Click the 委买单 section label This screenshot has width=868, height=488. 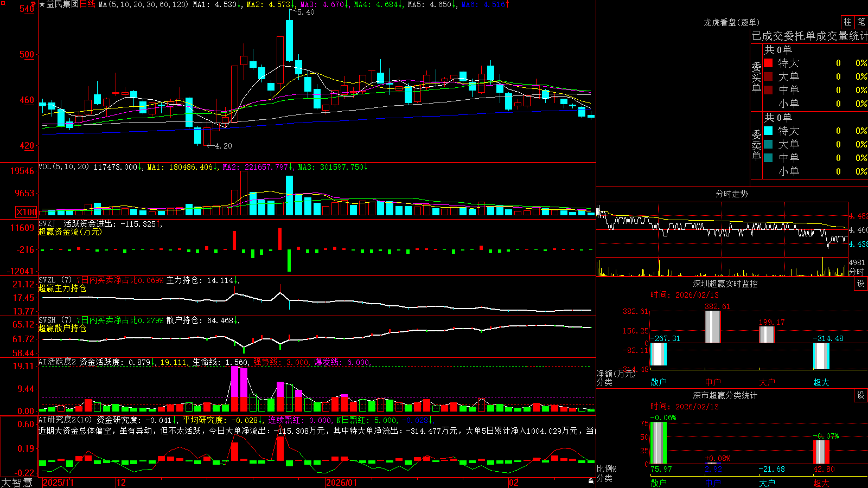coord(756,77)
